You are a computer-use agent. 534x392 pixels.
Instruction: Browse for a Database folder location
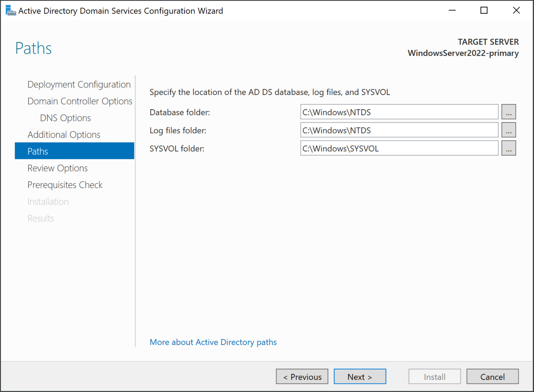[508, 112]
